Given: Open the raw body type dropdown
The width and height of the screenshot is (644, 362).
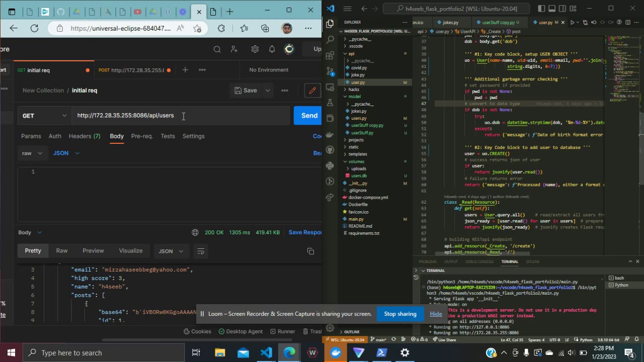Looking at the screenshot, I should (x=33, y=153).
